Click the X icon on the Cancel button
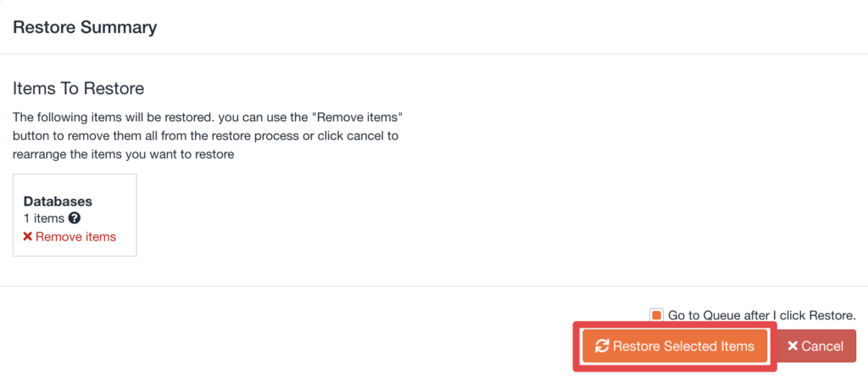868x377 pixels. tap(793, 346)
